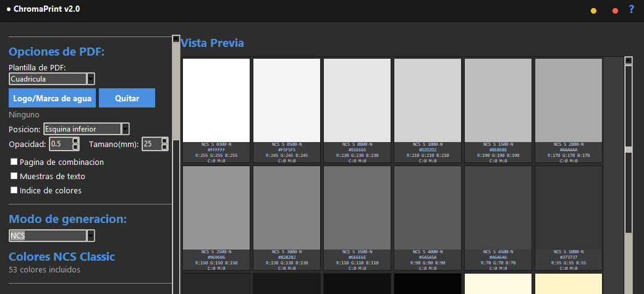Viewport: 644px width, 294px height.
Task: Click the left panel scrollbar up arrow
Action: point(176,39)
